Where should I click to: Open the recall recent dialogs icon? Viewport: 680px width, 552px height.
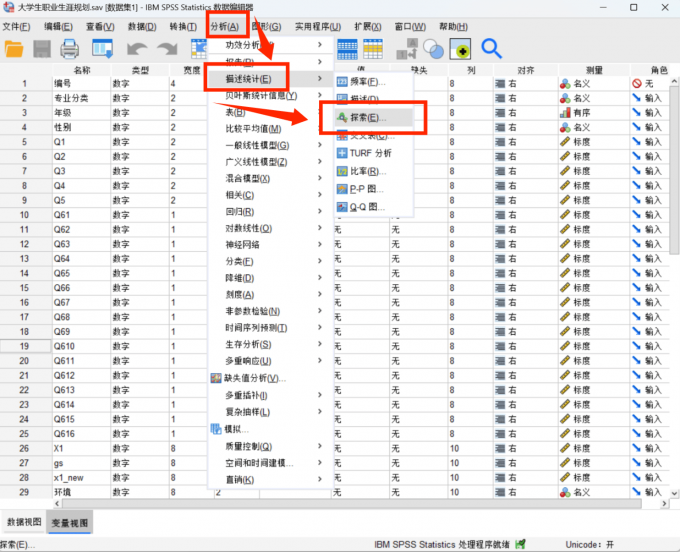[102, 49]
